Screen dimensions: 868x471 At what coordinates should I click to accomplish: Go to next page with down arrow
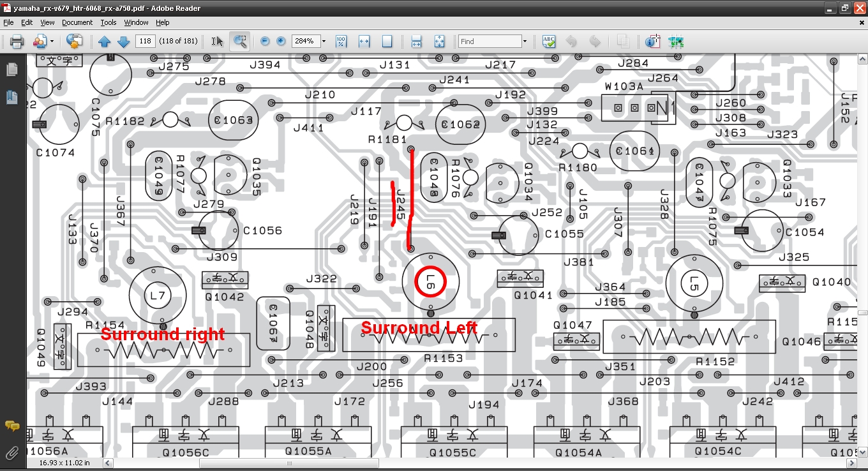(x=124, y=41)
